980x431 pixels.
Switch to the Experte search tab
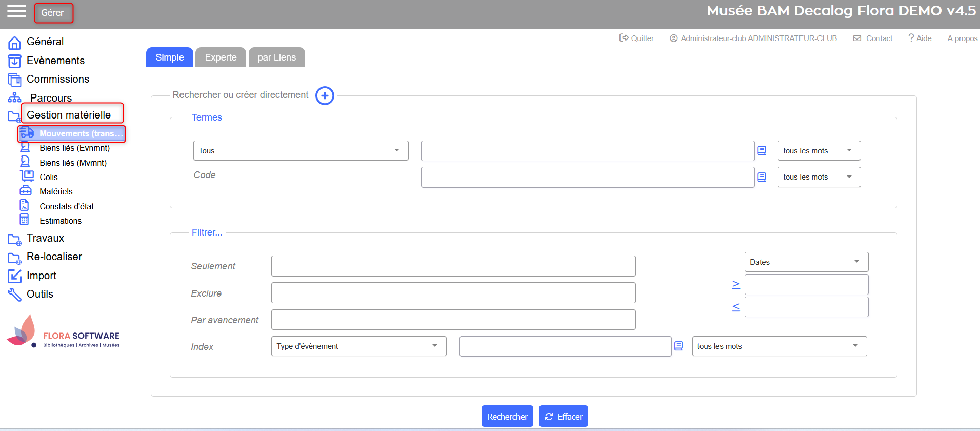click(x=221, y=57)
